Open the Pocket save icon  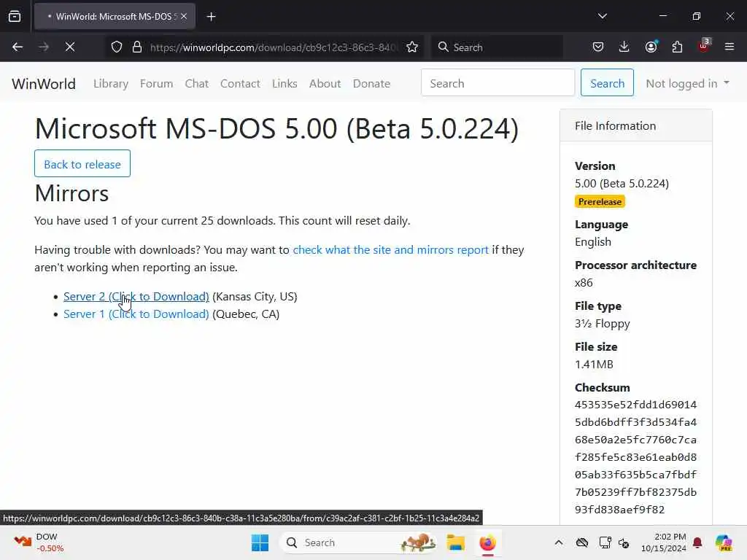point(598,47)
